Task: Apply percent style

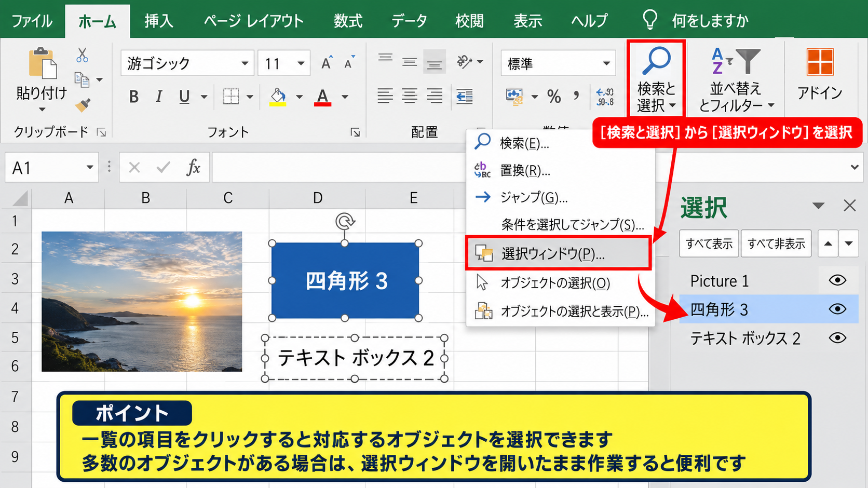Action: tap(554, 97)
